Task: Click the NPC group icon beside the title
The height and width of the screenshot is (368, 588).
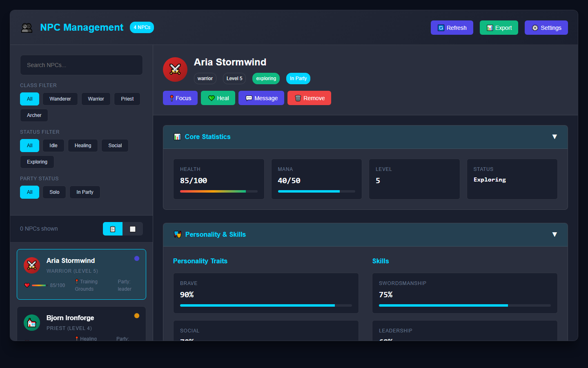Action: point(27,28)
